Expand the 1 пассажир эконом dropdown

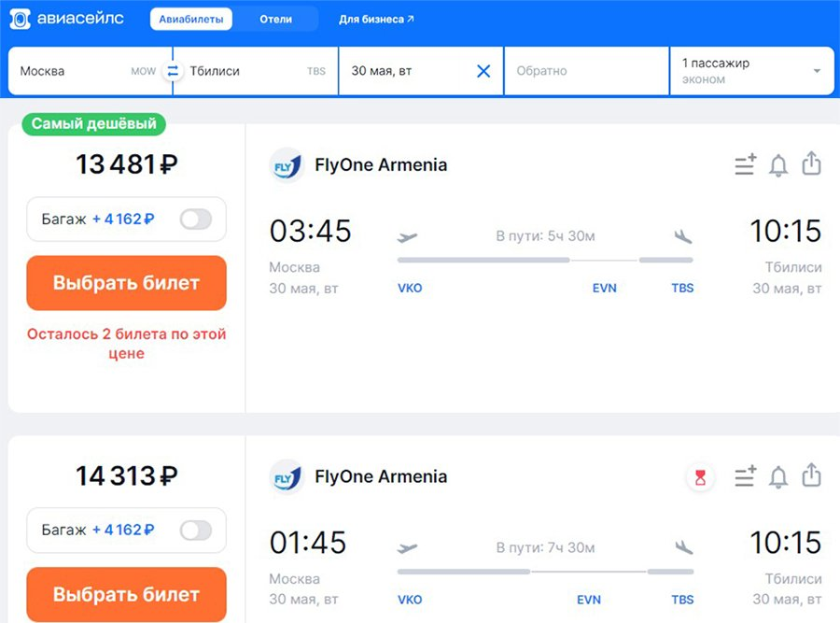(752, 71)
